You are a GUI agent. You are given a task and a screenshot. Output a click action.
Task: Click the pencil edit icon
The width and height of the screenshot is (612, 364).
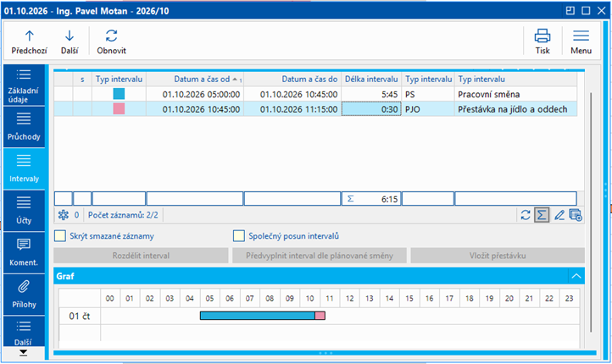coord(559,215)
